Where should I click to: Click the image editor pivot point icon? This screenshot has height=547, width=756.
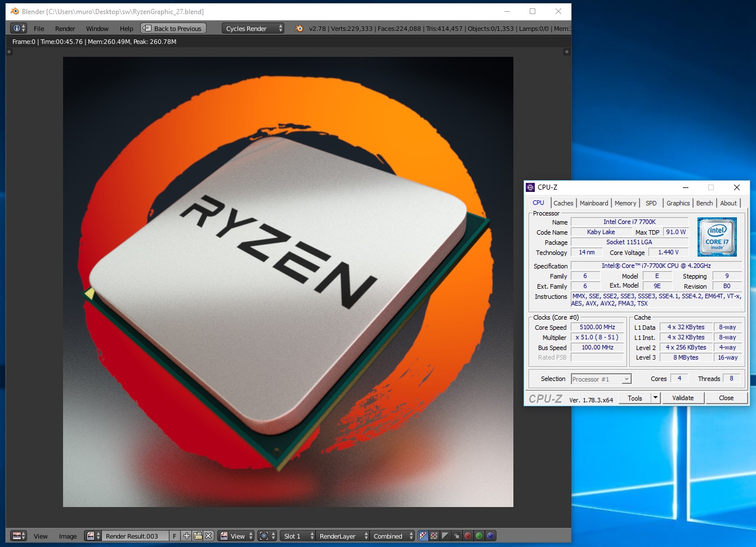266,536
